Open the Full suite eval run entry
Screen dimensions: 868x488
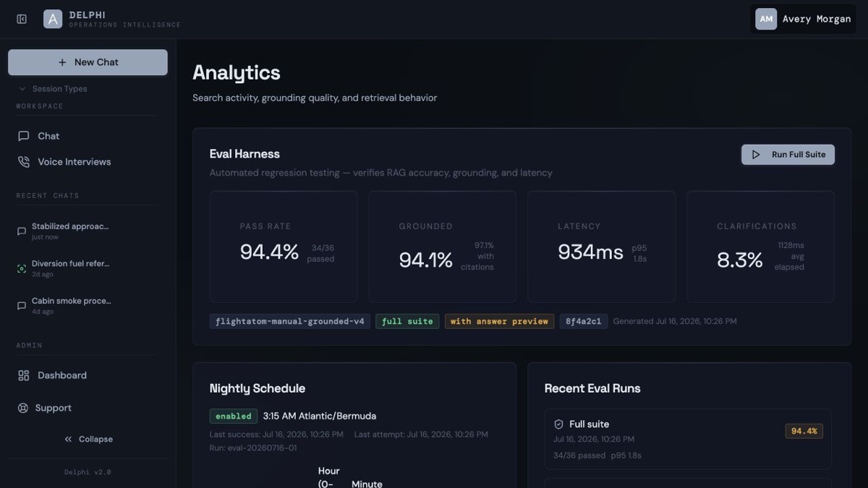(687, 440)
